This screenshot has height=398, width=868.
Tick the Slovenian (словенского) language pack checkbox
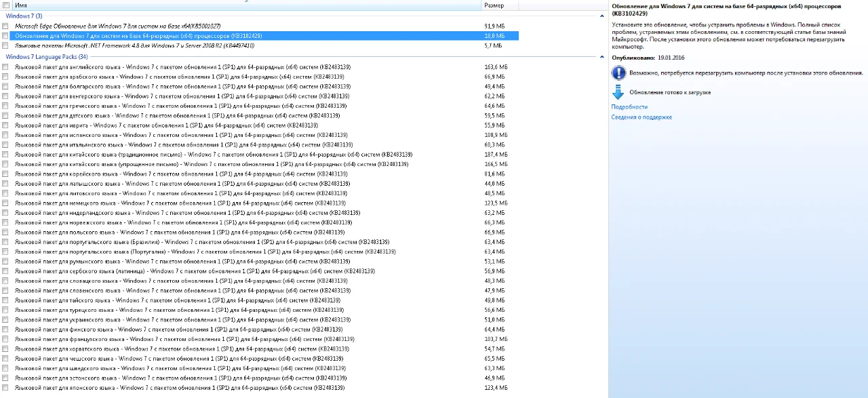5,290
